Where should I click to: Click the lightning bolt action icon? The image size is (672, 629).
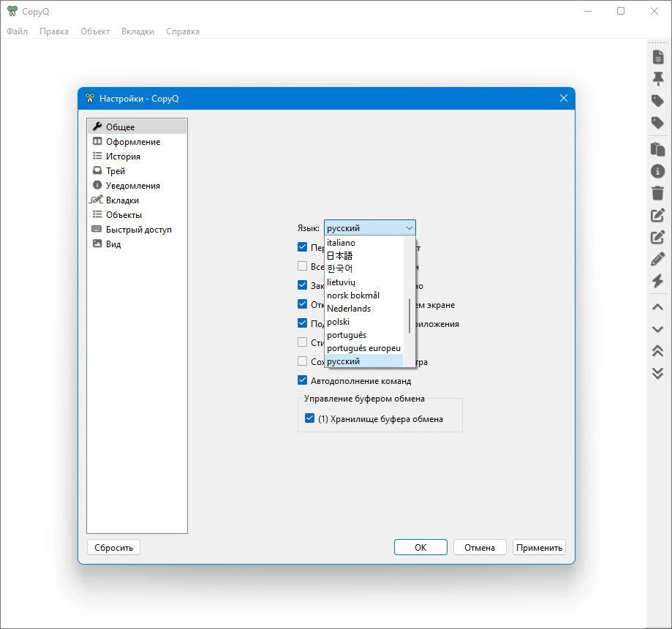[x=658, y=281]
